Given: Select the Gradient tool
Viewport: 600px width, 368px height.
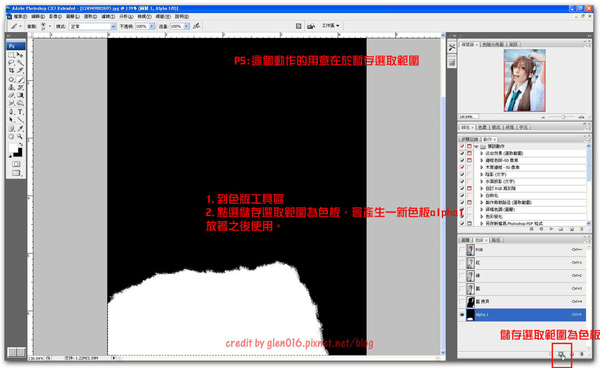Looking at the screenshot, I should (x=20, y=95).
